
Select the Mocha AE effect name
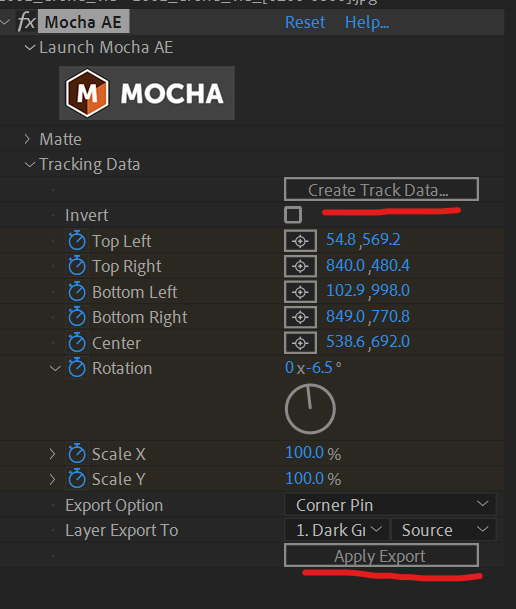pos(83,22)
